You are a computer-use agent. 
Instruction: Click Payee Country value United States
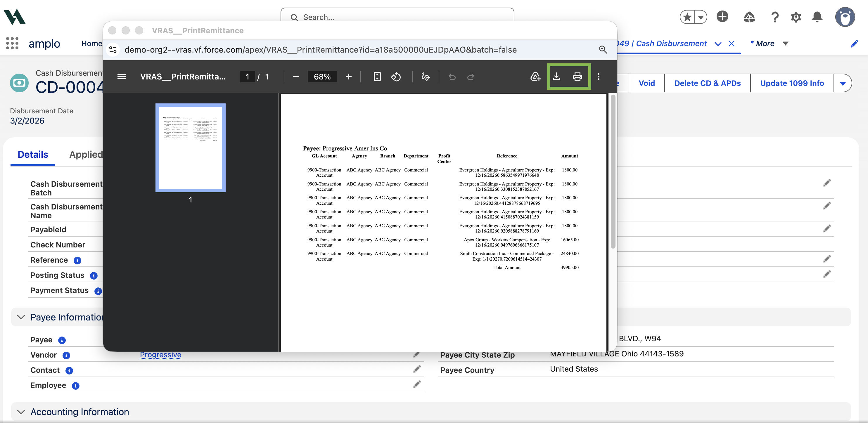click(574, 369)
